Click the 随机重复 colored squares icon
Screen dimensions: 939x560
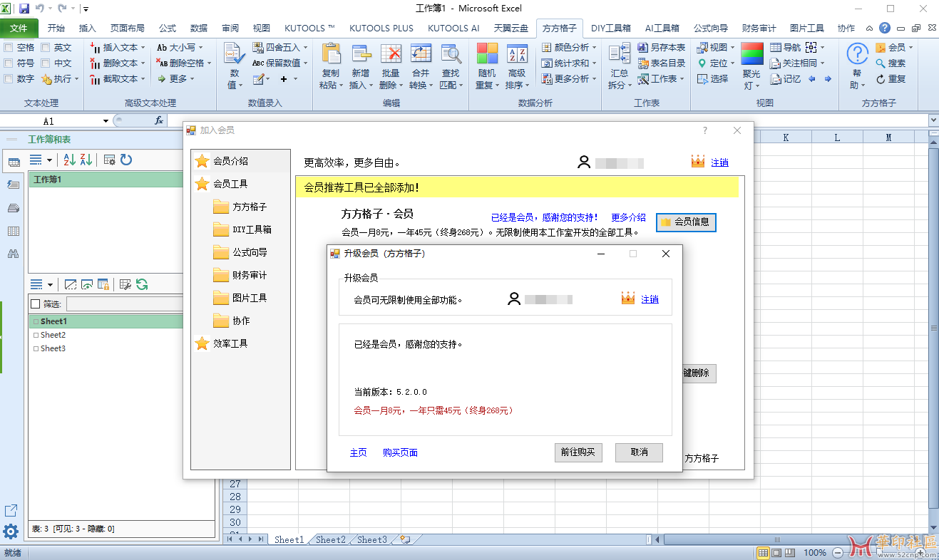487,54
